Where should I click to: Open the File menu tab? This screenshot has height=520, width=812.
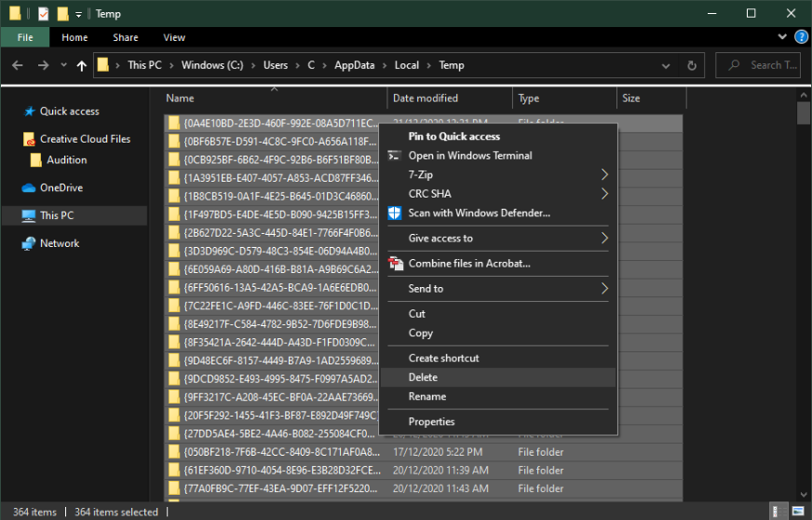pos(25,37)
